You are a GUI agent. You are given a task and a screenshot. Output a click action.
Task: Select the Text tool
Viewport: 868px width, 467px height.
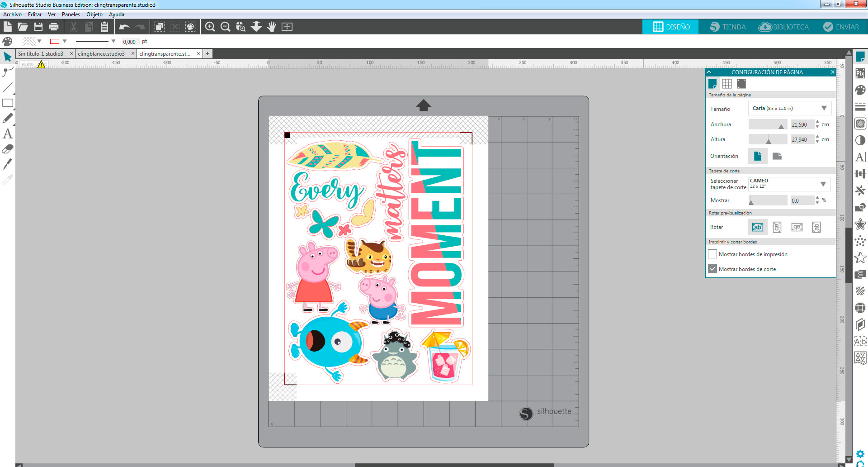8,133
